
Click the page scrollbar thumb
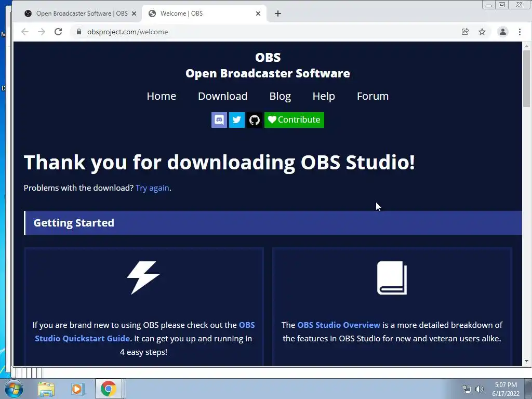click(527, 79)
